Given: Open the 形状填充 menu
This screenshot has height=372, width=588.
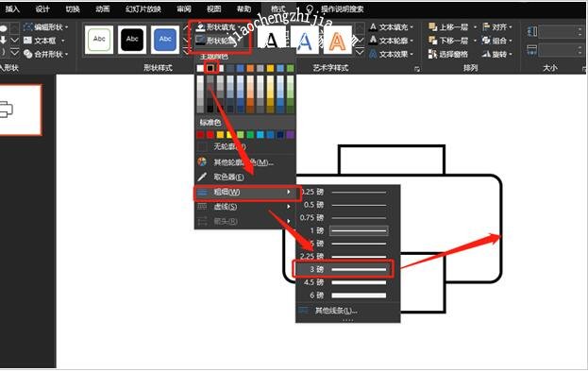Looking at the screenshot, I should tap(217, 27).
